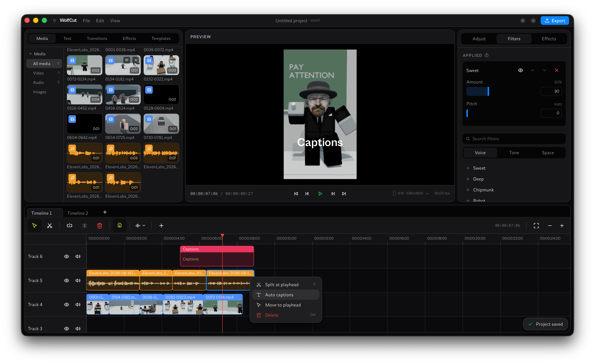
Task: Select Move to playhead menu entry
Action: coord(286,305)
